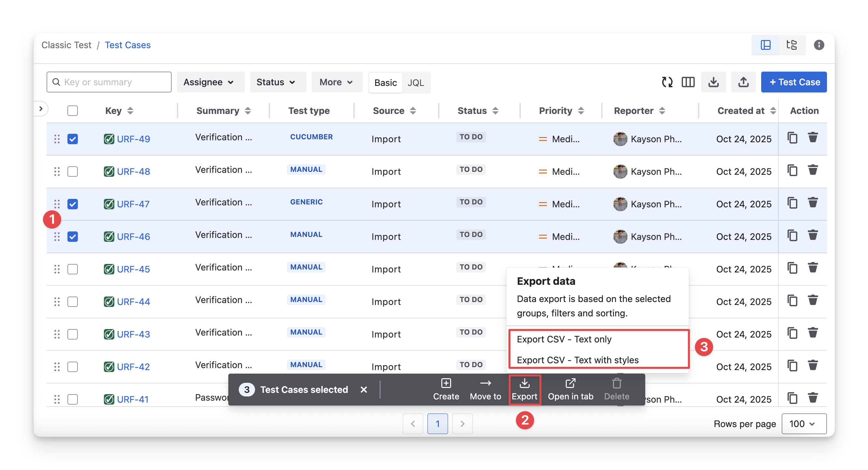Open the column settings icon
This screenshot has height=470, width=868.
(x=688, y=82)
